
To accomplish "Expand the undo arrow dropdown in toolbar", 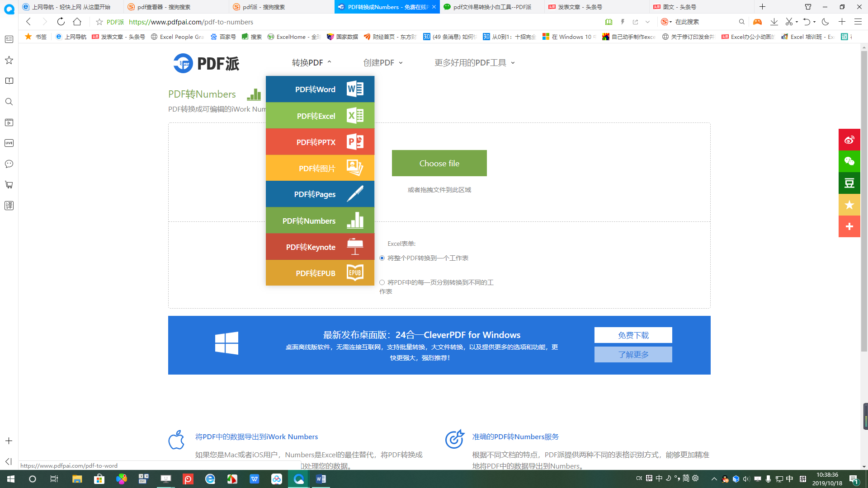I will [x=815, y=22].
